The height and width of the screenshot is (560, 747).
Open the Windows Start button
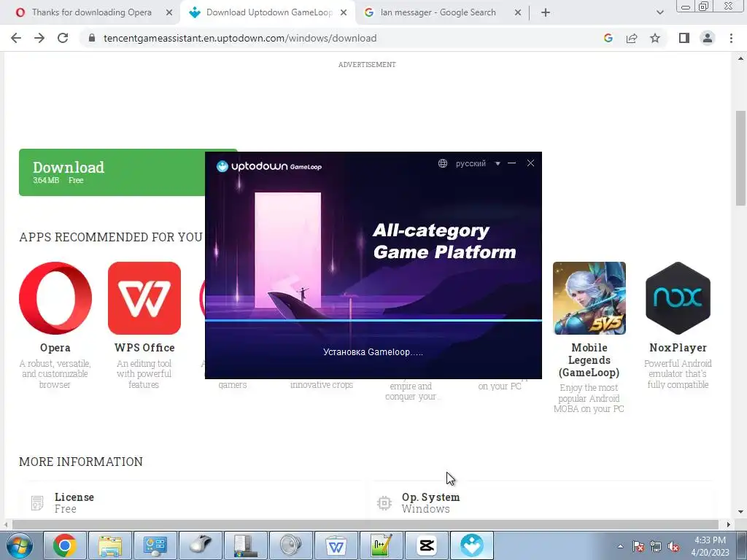(20, 545)
